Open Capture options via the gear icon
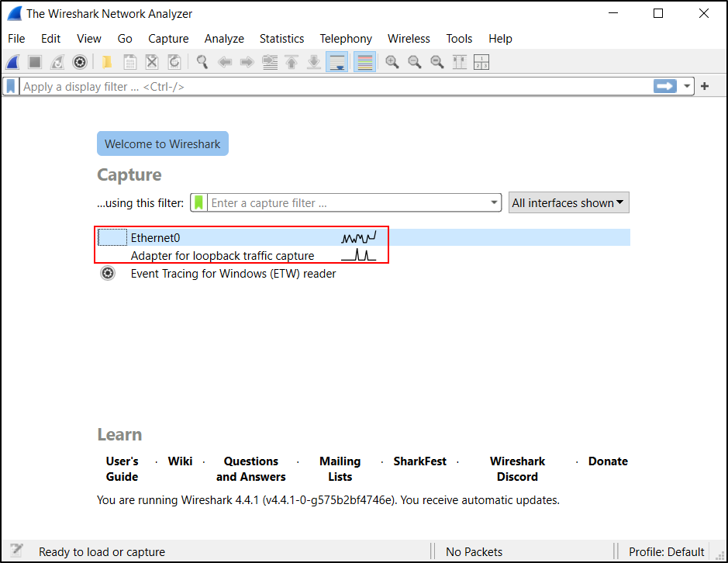Screen dimensions: 728x563 pyautogui.click(x=80, y=62)
